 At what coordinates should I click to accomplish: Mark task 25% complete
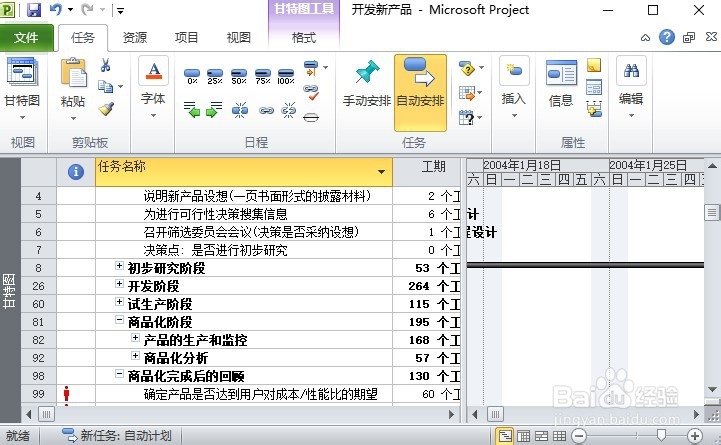click(x=215, y=76)
